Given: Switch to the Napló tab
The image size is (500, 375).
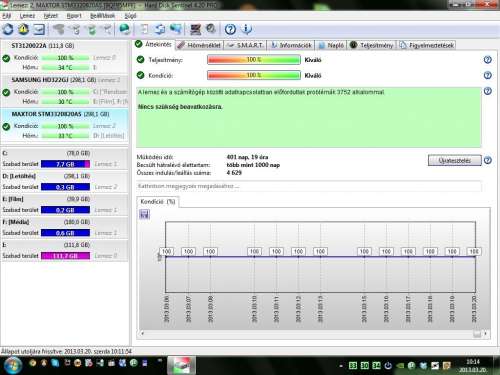Looking at the screenshot, I should [331, 45].
